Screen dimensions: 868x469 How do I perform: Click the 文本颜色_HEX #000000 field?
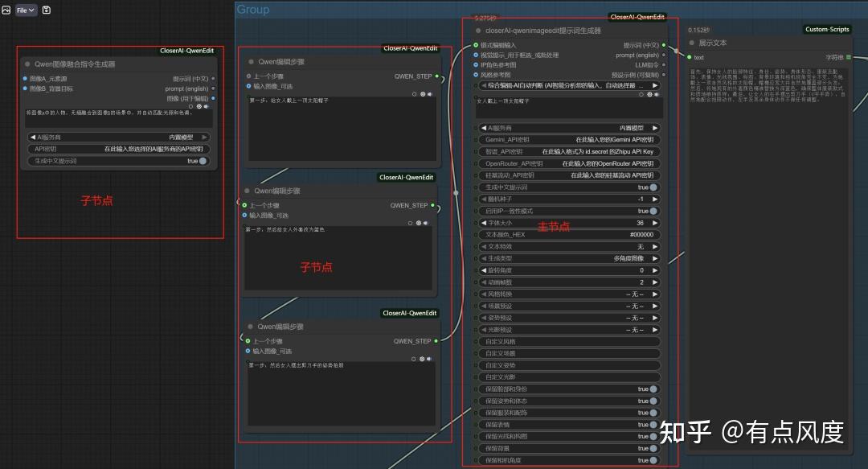click(568, 235)
